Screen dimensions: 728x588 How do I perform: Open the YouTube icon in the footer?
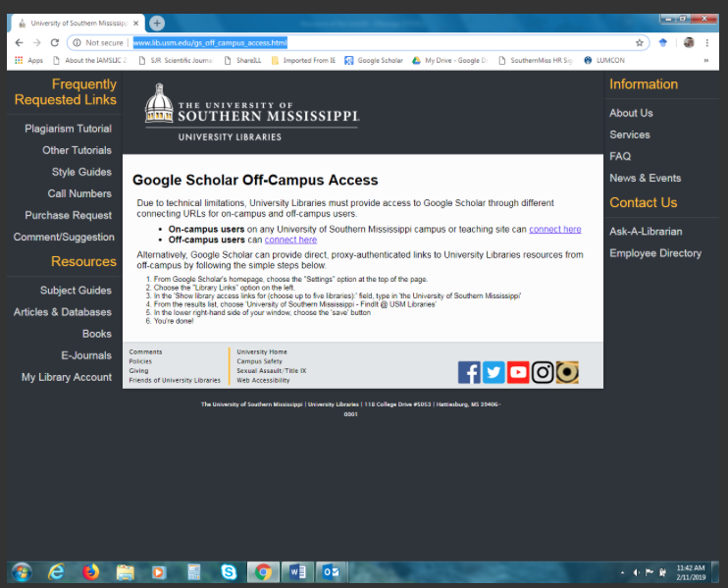click(518, 372)
